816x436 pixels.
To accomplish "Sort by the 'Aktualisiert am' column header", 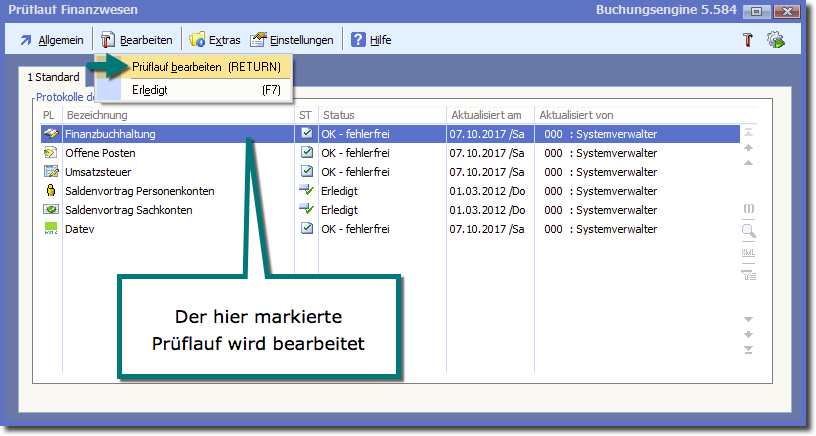I will pyautogui.click(x=487, y=115).
